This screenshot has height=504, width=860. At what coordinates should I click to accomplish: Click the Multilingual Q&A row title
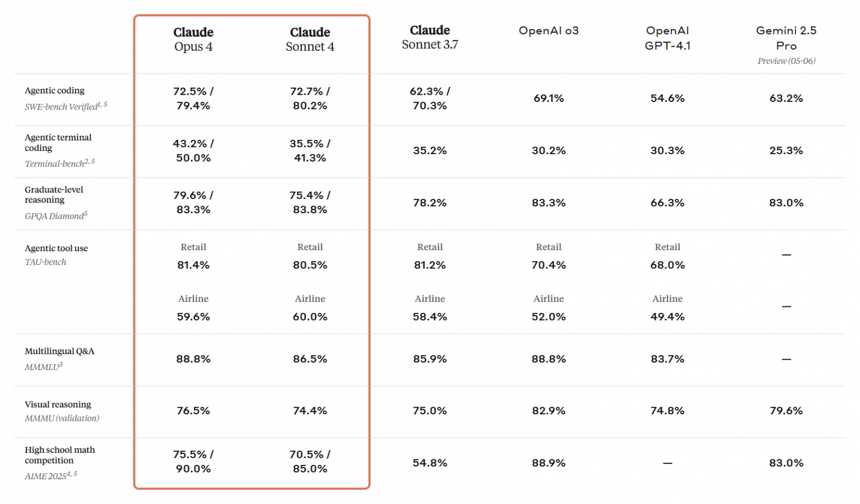pyautogui.click(x=60, y=351)
